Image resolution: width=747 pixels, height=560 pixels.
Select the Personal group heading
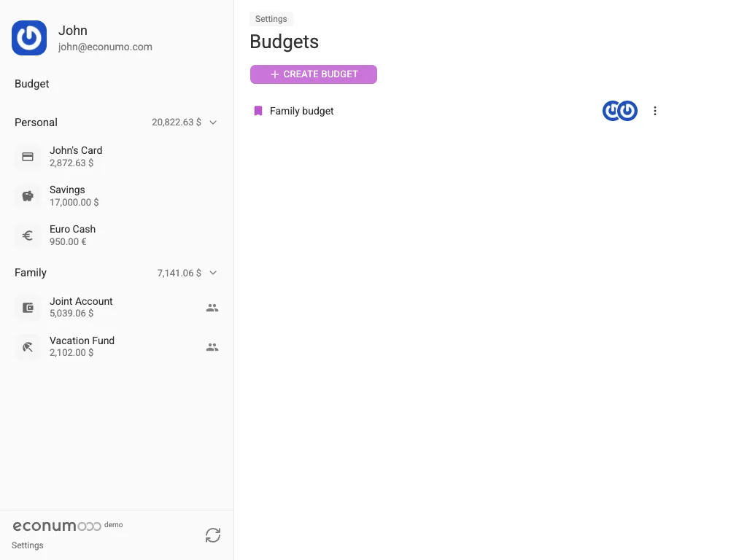pyautogui.click(x=36, y=122)
